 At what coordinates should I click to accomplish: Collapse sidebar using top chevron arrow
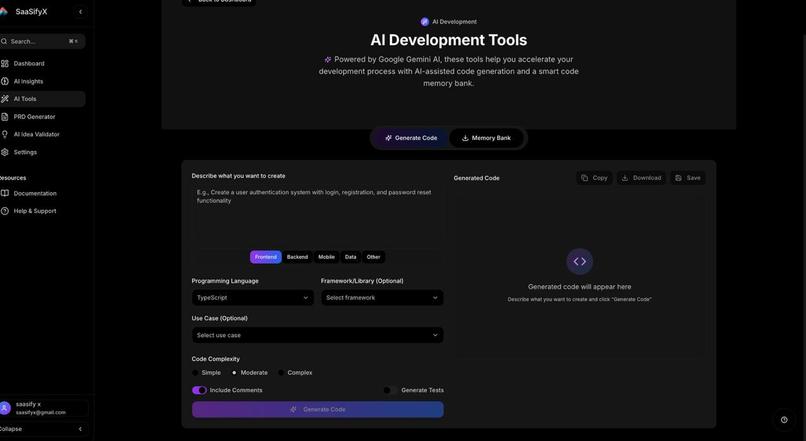[x=80, y=11]
